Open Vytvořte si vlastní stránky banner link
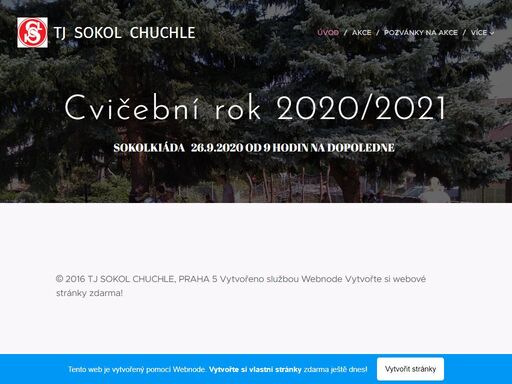Screen dimensions: 512x384 click(x=255, y=369)
